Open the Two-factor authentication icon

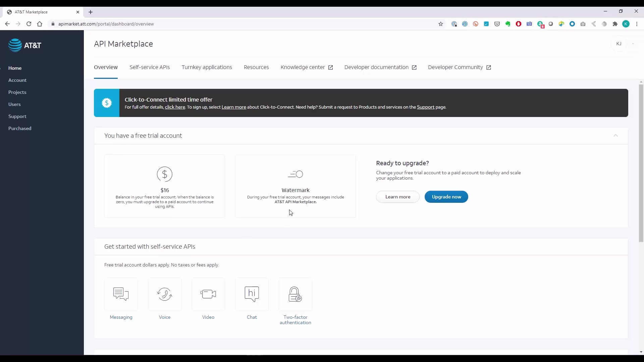click(x=296, y=294)
